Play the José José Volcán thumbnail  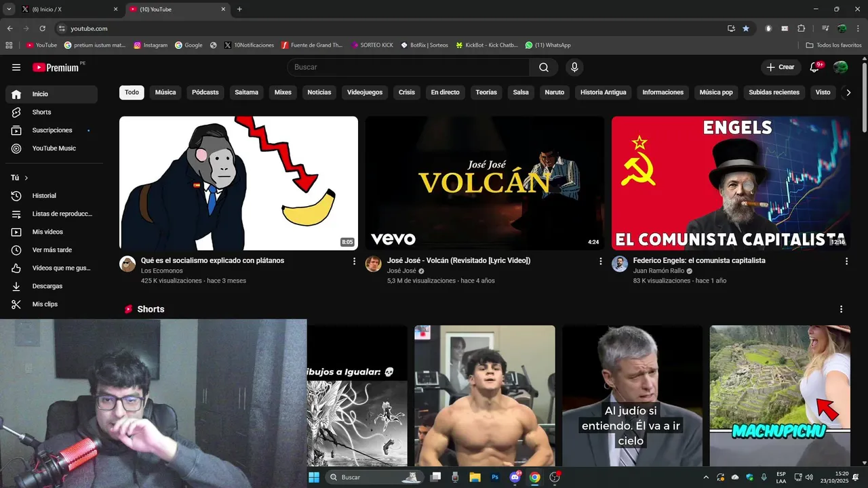(x=485, y=183)
